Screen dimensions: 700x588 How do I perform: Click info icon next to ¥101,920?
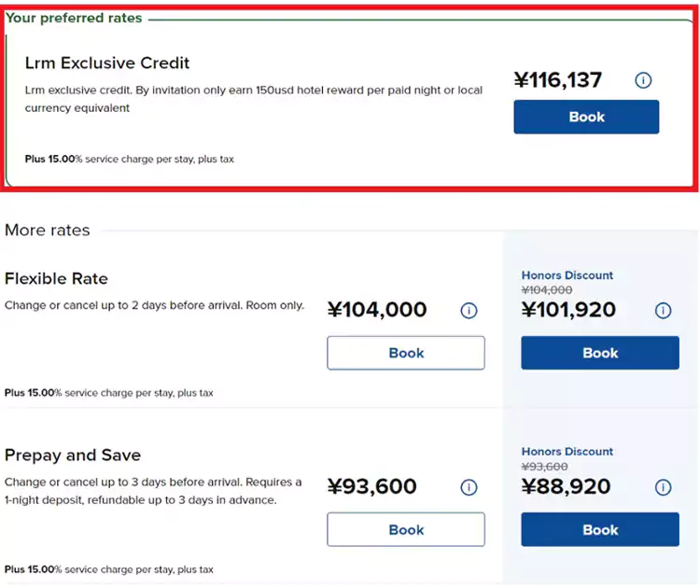coord(664,311)
